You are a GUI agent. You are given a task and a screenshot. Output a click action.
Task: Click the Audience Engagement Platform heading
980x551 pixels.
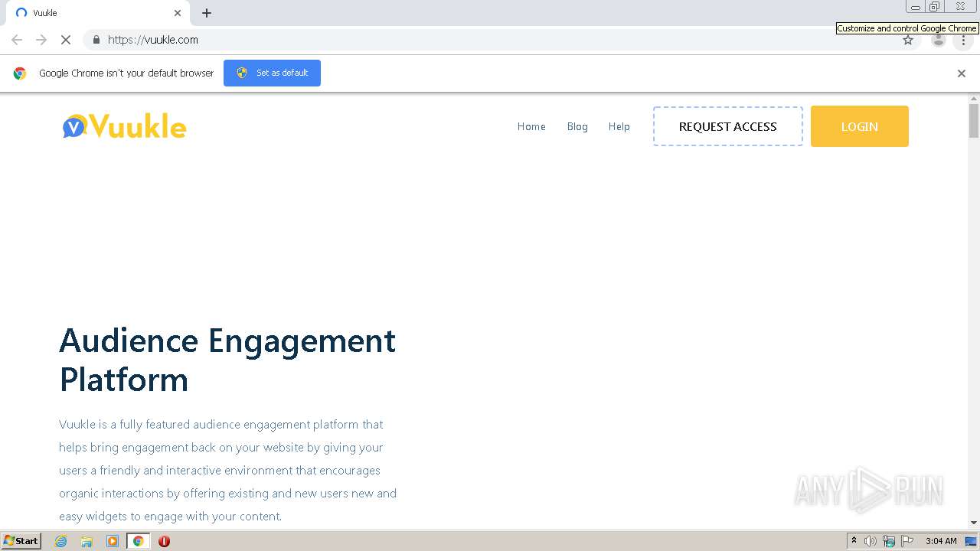(227, 360)
